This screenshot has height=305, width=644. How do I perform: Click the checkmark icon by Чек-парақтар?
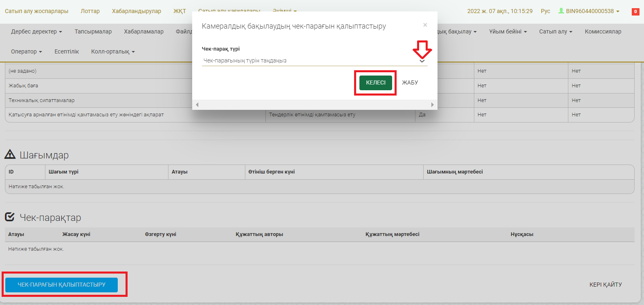pyautogui.click(x=10, y=217)
